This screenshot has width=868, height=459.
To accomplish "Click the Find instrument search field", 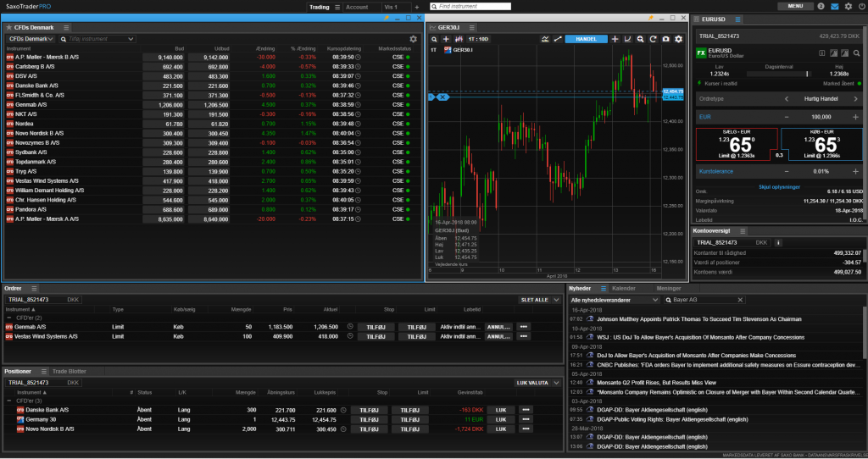I will pos(470,7).
